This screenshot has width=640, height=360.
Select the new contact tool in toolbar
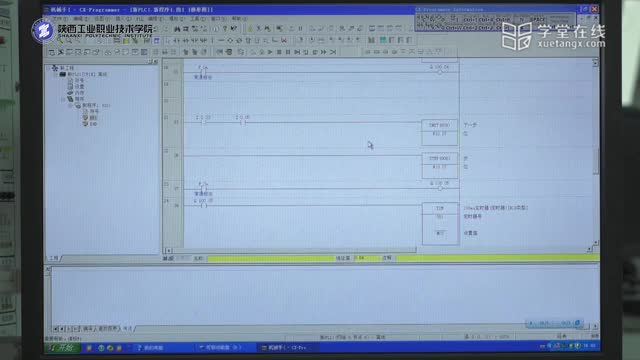(176, 40)
